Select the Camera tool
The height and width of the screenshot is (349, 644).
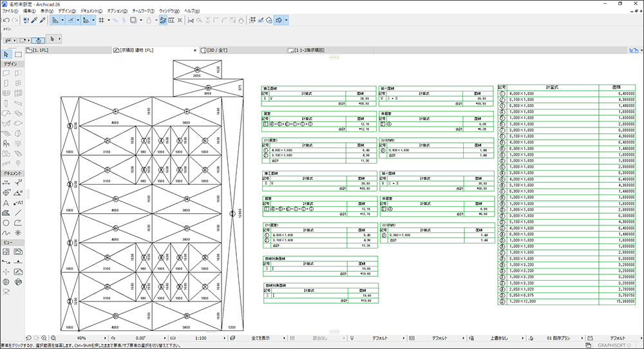click(6, 292)
